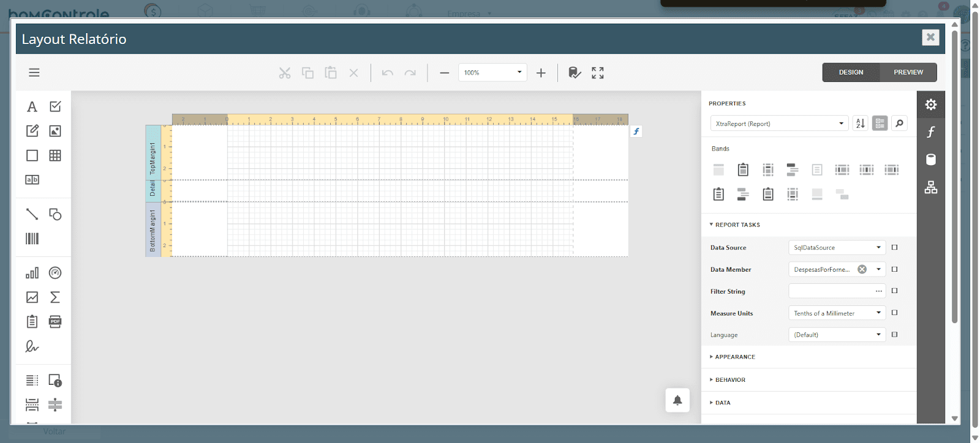Open the Data Source dropdown
980x443 pixels.
tap(837, 248)
